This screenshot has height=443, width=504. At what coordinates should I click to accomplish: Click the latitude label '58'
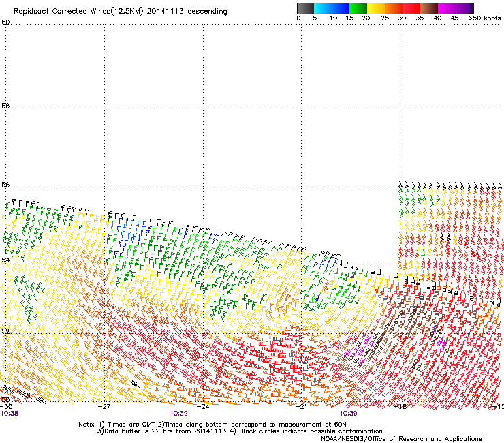pyautogui.click(x=5, y=106)
